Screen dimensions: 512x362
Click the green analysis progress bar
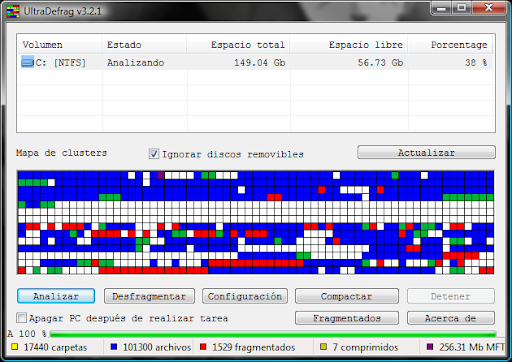pyautogui.click(x=273, y=334)
